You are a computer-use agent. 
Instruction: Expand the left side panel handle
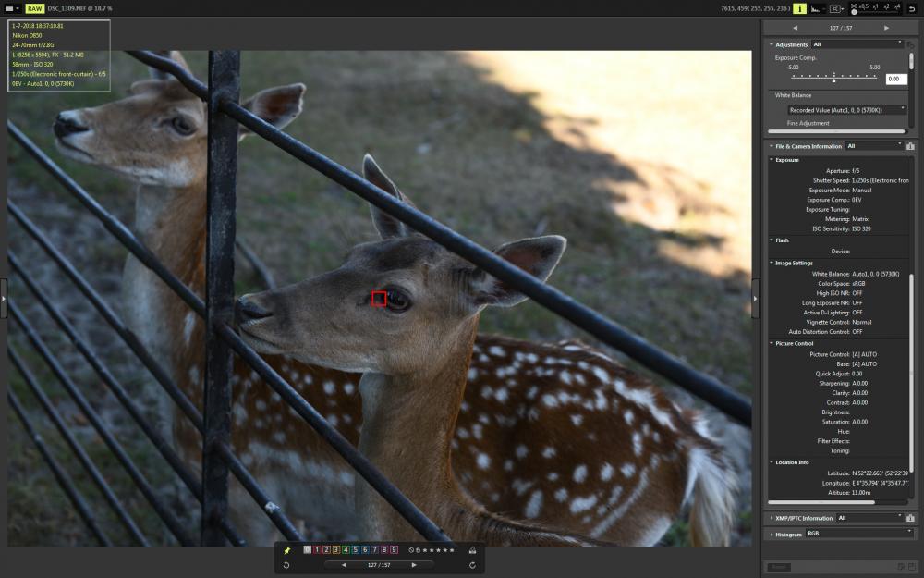tap(4, 299)
